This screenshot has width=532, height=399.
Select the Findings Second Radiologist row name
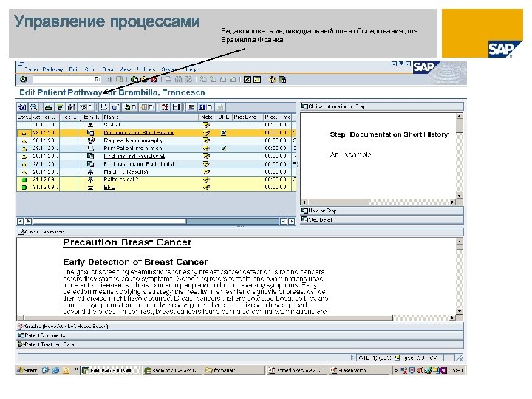pyautogui.click(x=151, y=164)
